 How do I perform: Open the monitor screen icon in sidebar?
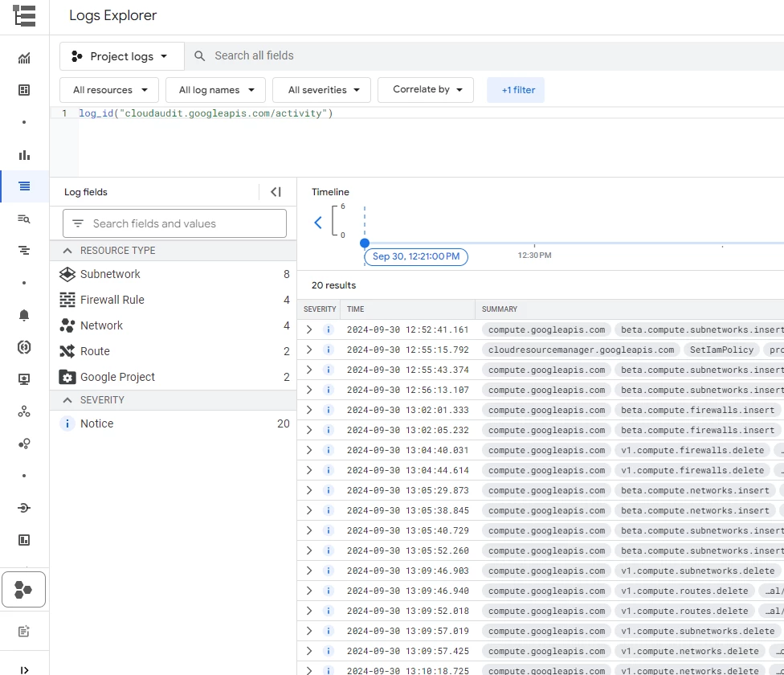coord(24,379)
